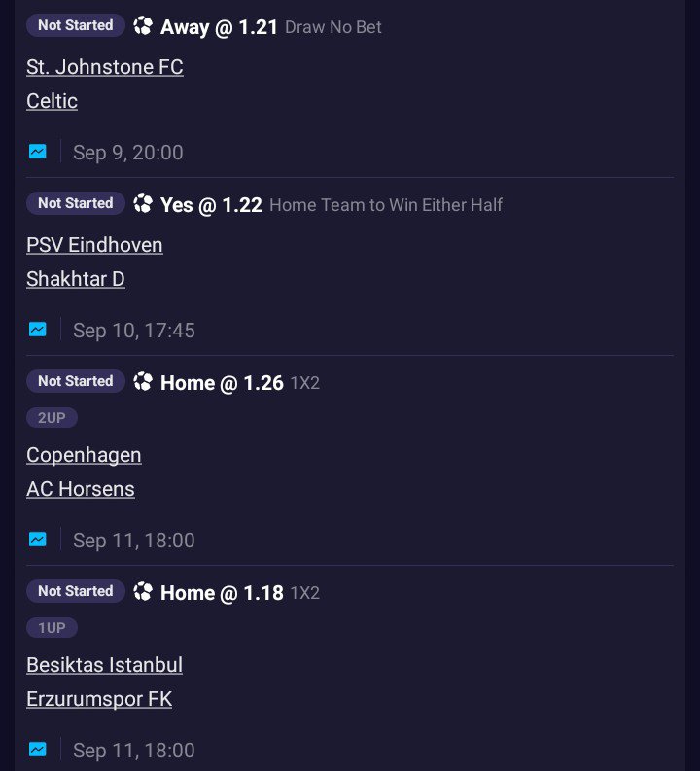
Task: Open Copenhagen team link
Action: click(x=84, y=455)
